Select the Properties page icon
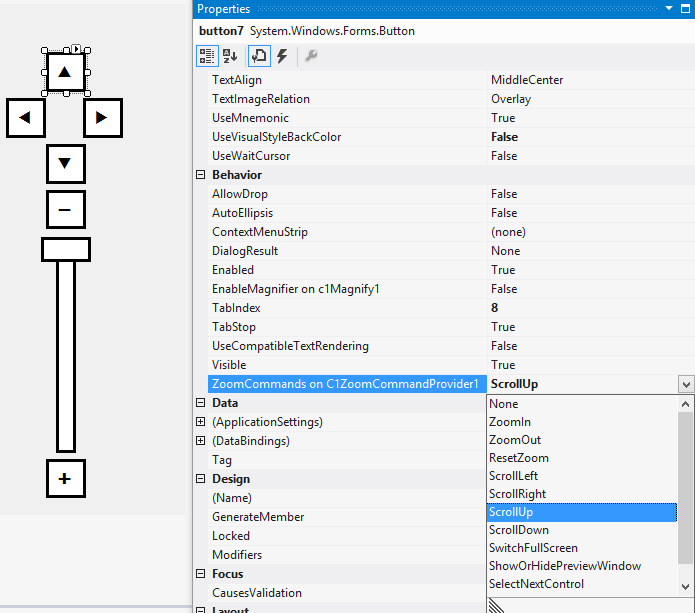This screenshot has height=613, width=695. pyautogui.click(x=258, y=57)
